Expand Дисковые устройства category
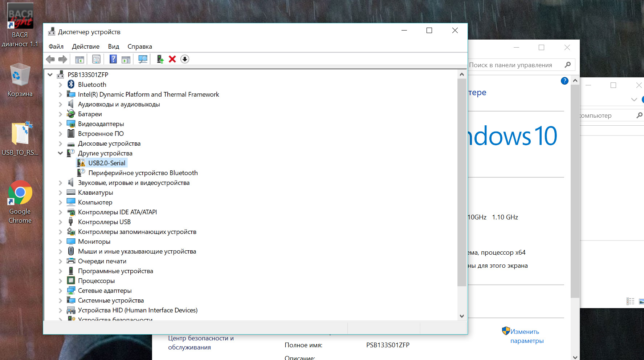 point(60,143)
